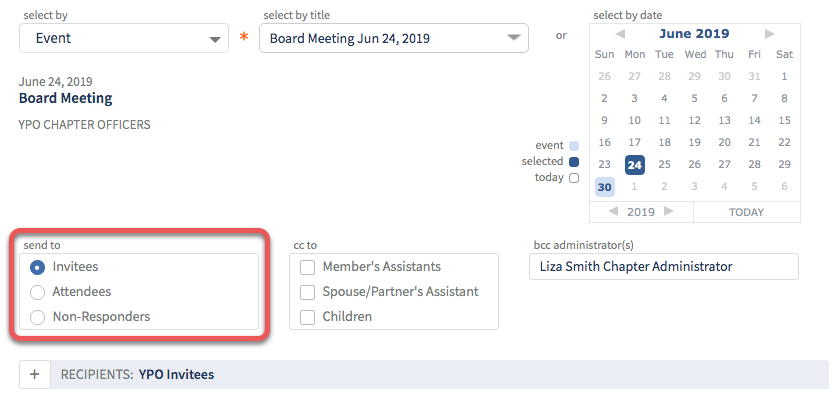This screenshot has width=839, height=403.
Task: Click the TODAY calendar button
Action: 746,212
